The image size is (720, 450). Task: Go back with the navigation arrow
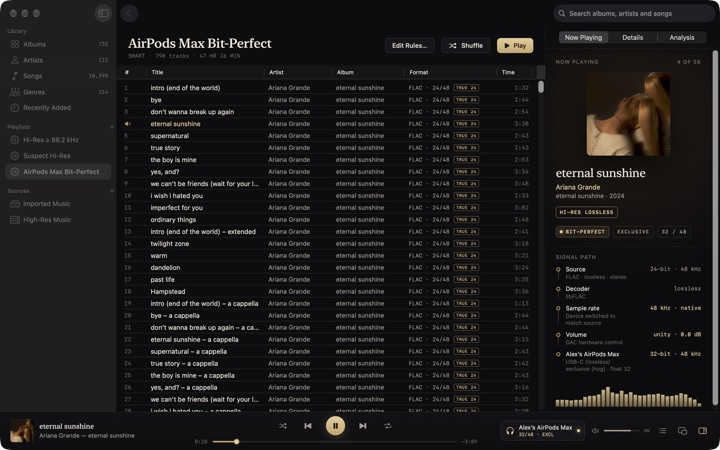[129, 13]
